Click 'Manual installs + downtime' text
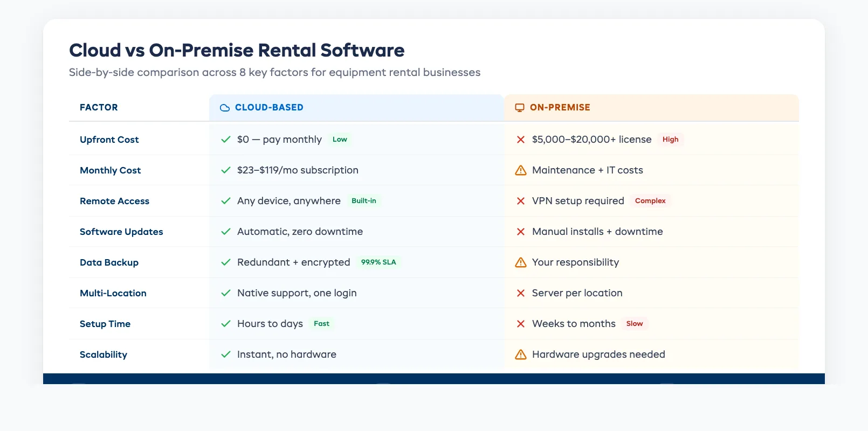The image size is (868, 431). [x=597, y=232]
